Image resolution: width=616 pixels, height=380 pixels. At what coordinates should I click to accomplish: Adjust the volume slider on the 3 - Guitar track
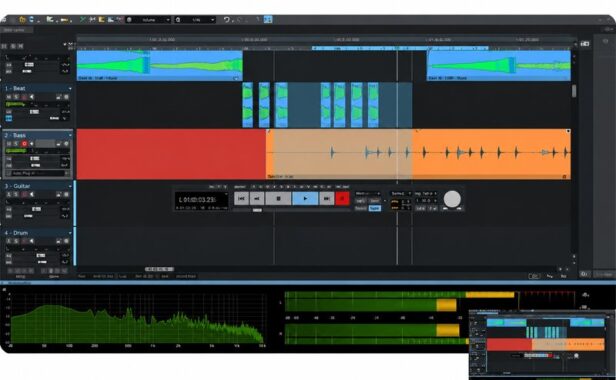pyautogui.click(x=37, y=209)
